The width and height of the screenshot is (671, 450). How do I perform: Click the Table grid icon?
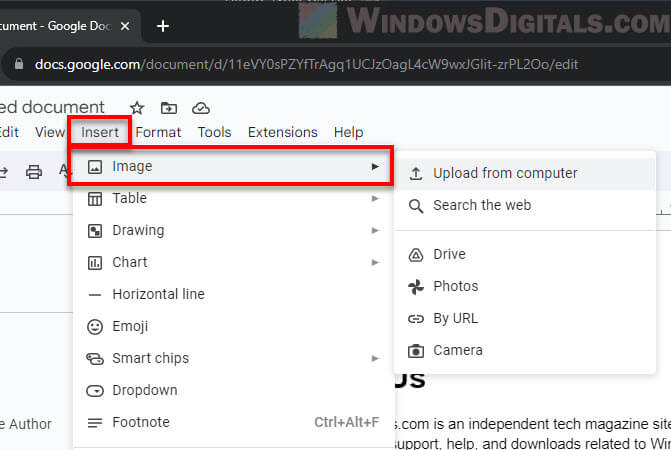click(x=95, y=198)
